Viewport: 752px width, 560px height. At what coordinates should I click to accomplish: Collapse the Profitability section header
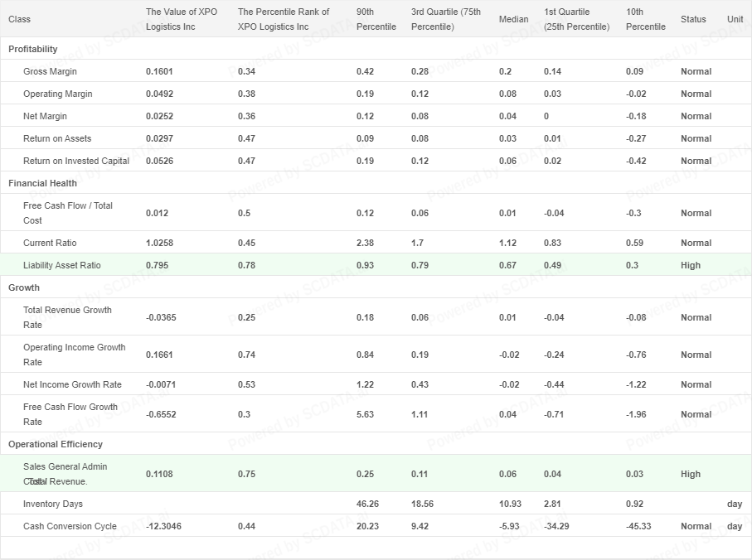(x=33, y=49)
